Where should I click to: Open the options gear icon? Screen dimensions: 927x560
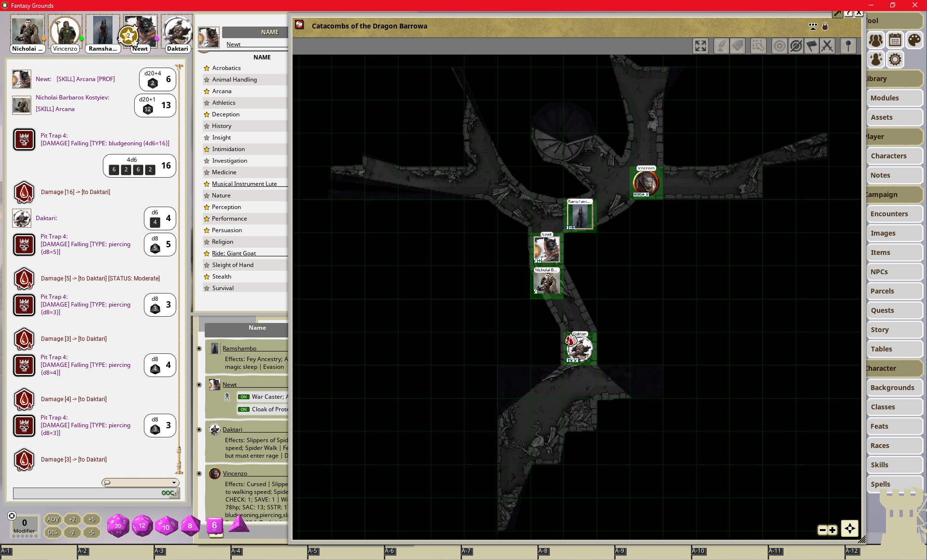point(895,59)
